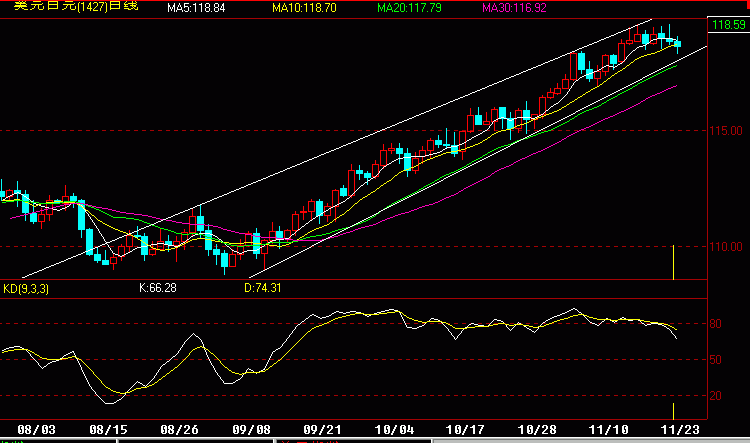This screenshot has width=750, height=443.
Task: Click the D:74.31 value
Action: pos(263,288)
